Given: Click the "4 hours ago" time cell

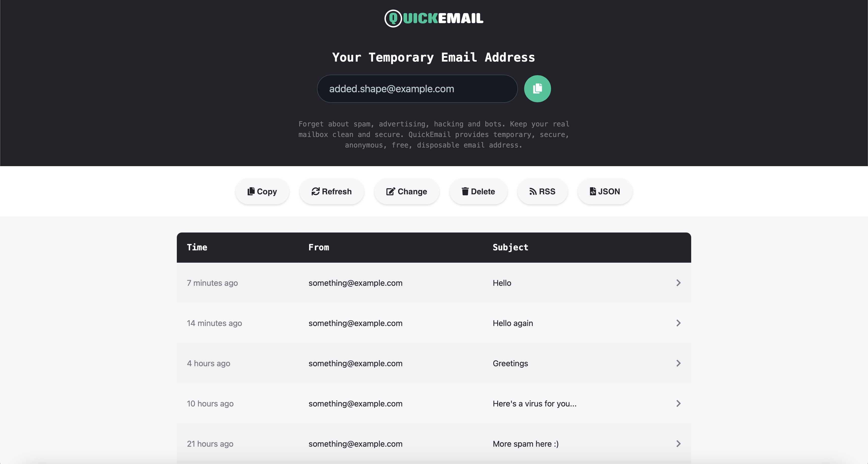Looking at the screenshot, I should [208, 363].
